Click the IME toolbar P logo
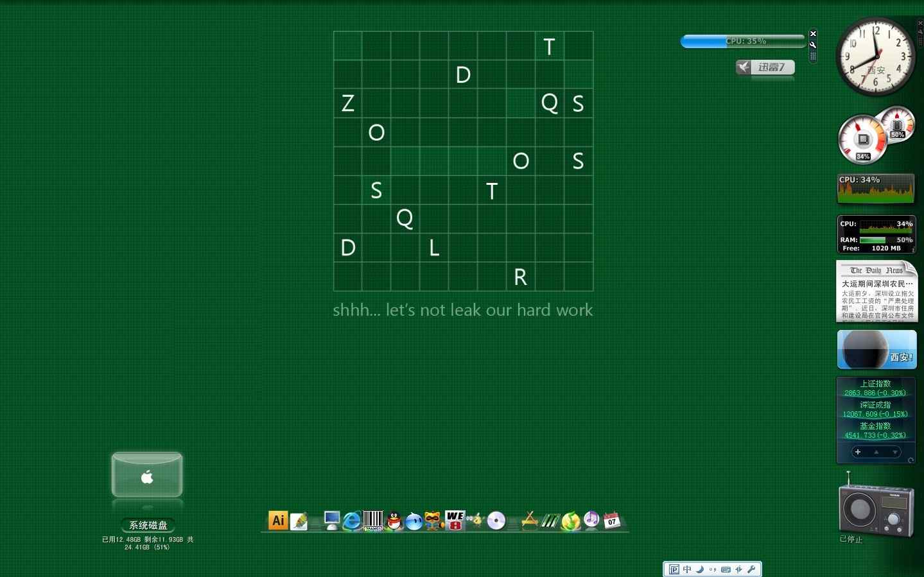Screen dimensions: 924x577 pyautogui.click(x=674, y=569)
